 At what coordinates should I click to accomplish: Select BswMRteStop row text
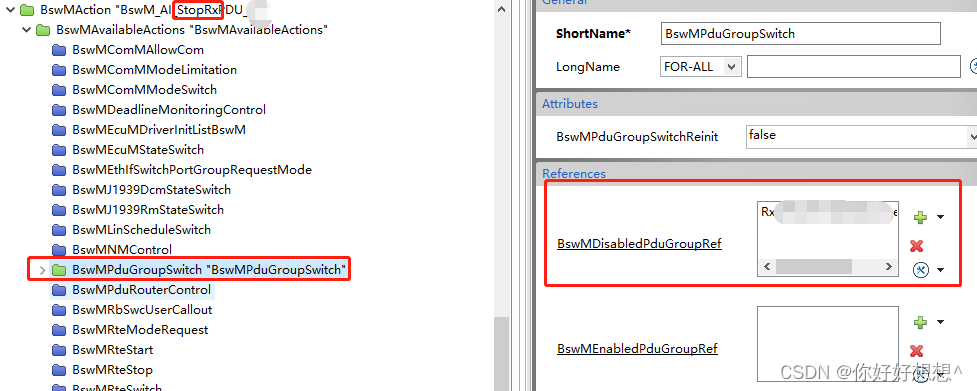pyautogui.click(x=112, y=369)
